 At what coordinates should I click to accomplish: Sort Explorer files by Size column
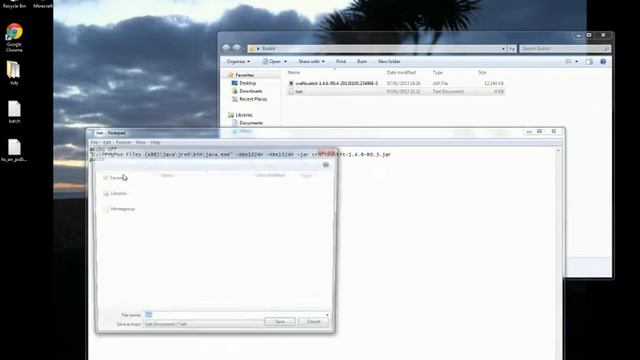pos(482,72)
